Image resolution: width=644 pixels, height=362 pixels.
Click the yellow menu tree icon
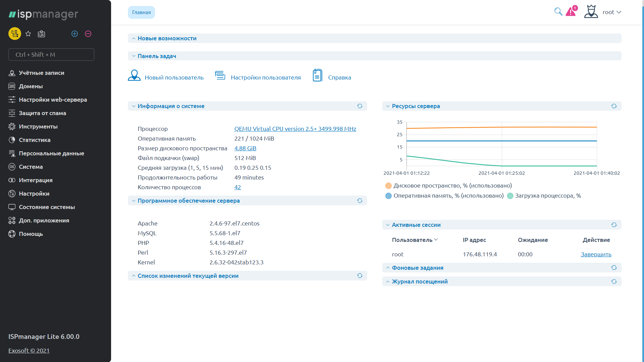[x=15, y=34]
